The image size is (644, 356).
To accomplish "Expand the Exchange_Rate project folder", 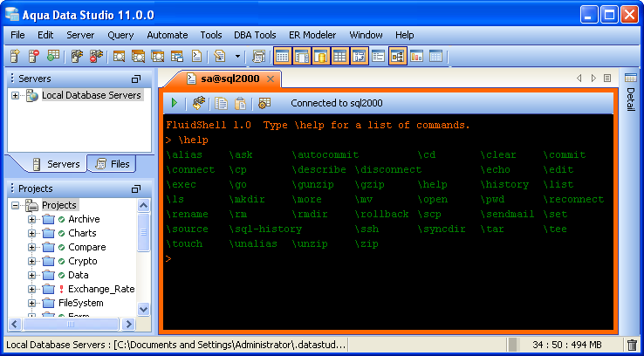I will coord(31,289).
